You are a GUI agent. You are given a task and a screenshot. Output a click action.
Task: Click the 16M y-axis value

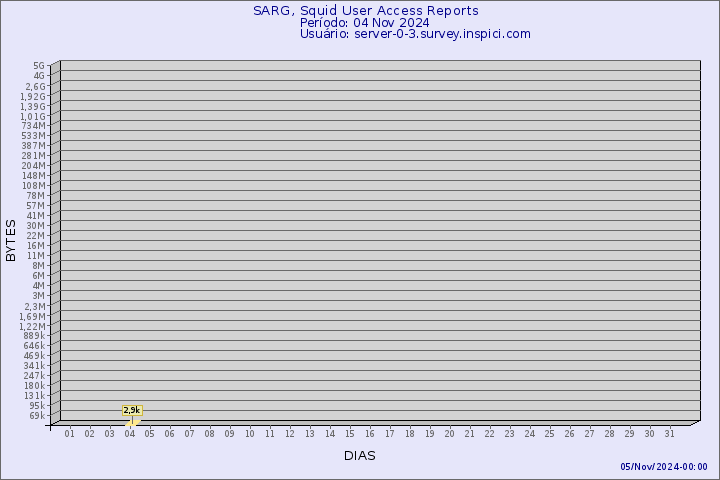(x=36, y=245)
